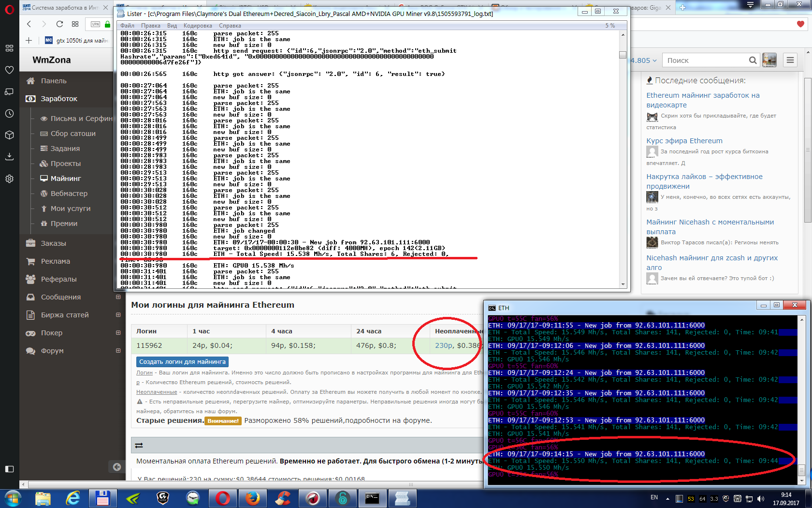
Task: Expand the Сообщения menu section
Action: [118, 297]
